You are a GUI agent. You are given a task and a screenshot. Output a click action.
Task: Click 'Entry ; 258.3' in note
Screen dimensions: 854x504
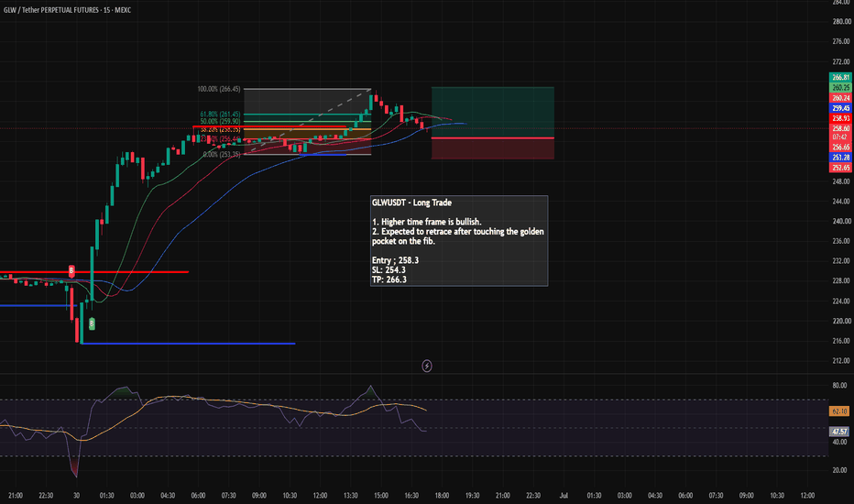396,260
